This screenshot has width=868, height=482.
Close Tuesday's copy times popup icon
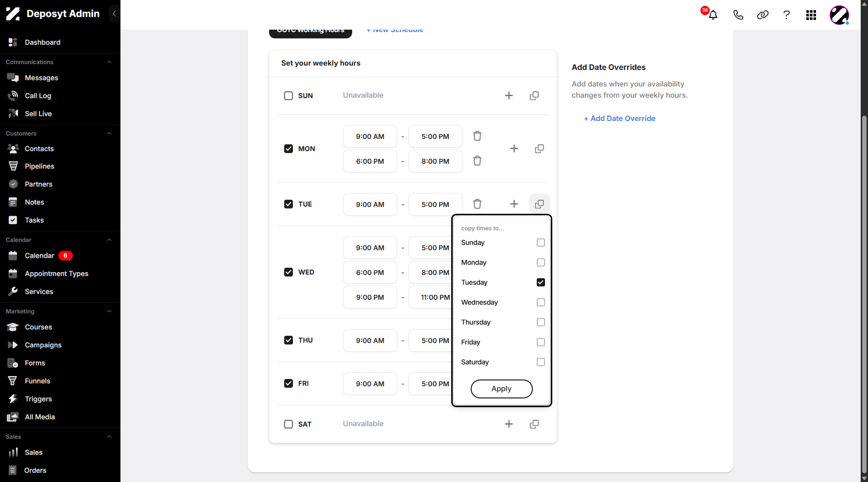(540, 204)
